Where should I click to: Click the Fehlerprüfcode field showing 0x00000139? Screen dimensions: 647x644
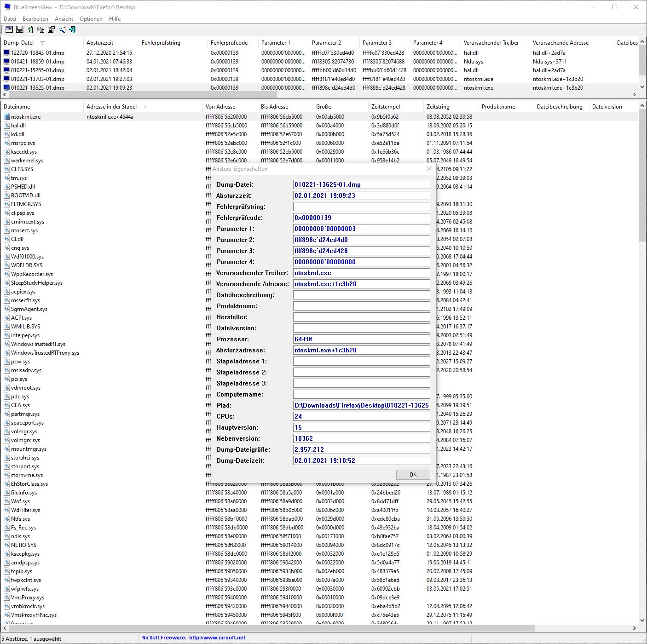(361, 218)
